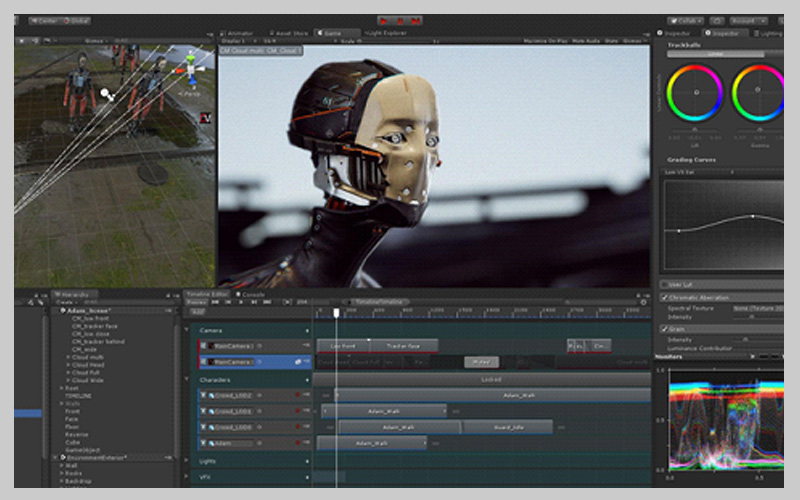Click the scene orientation gizmo
The height and width of the screenshot is (500, 800).
pyautogui.click(x=190, y=70)
